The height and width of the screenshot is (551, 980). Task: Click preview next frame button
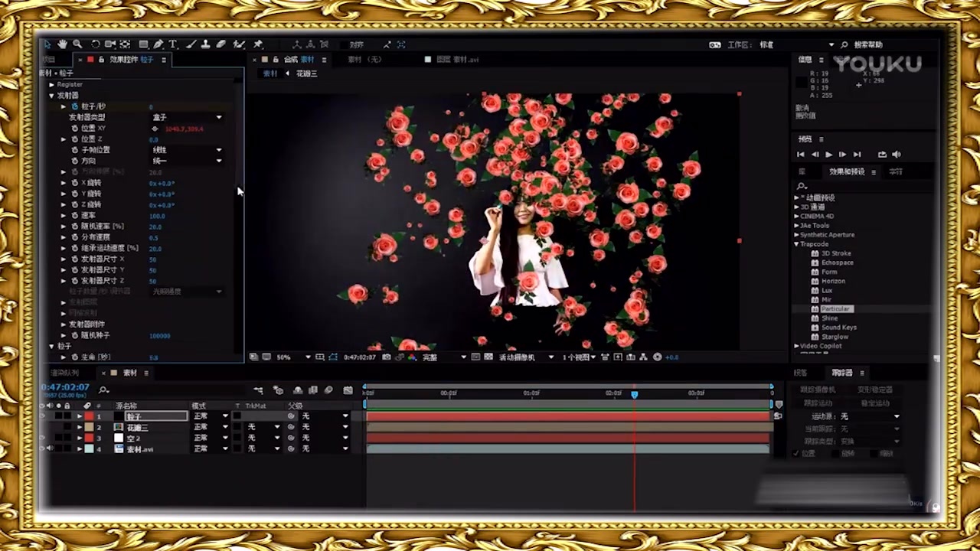pyautogui.click(x=842, y=155)
